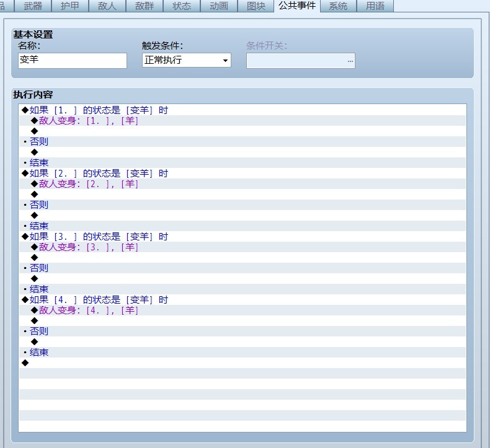490x448 pixels.
Task: Select the 图块 tab
Action: tap(256, 6)
